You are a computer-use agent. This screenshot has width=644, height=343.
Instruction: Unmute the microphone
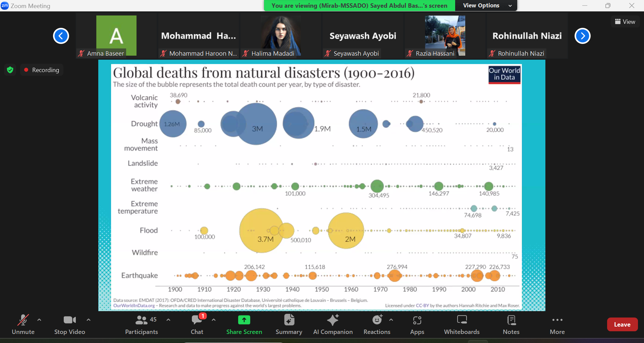[x=23, y=325]
